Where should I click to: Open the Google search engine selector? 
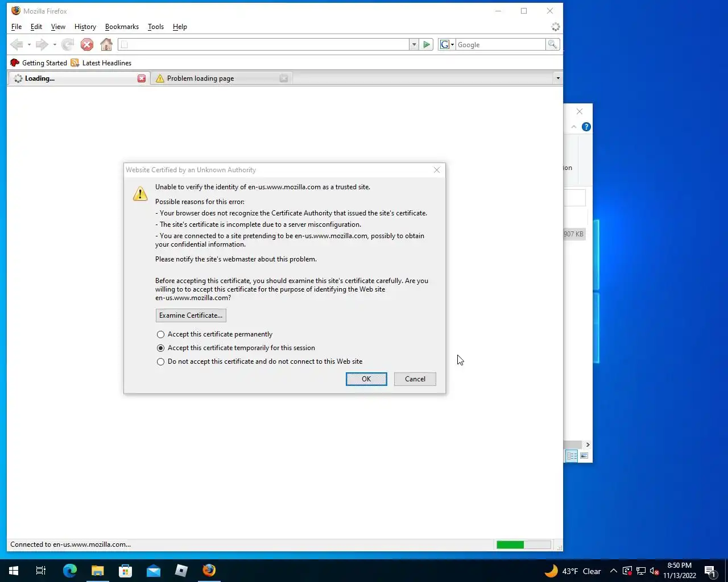pyautogui.click(x=447, y=44)
